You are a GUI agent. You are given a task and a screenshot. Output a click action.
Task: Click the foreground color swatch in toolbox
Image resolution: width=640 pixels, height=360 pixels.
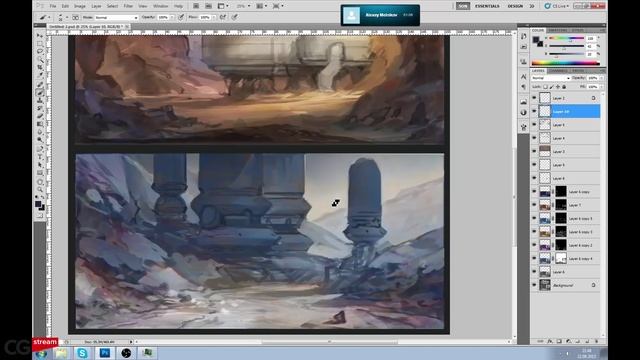[38, 204]
